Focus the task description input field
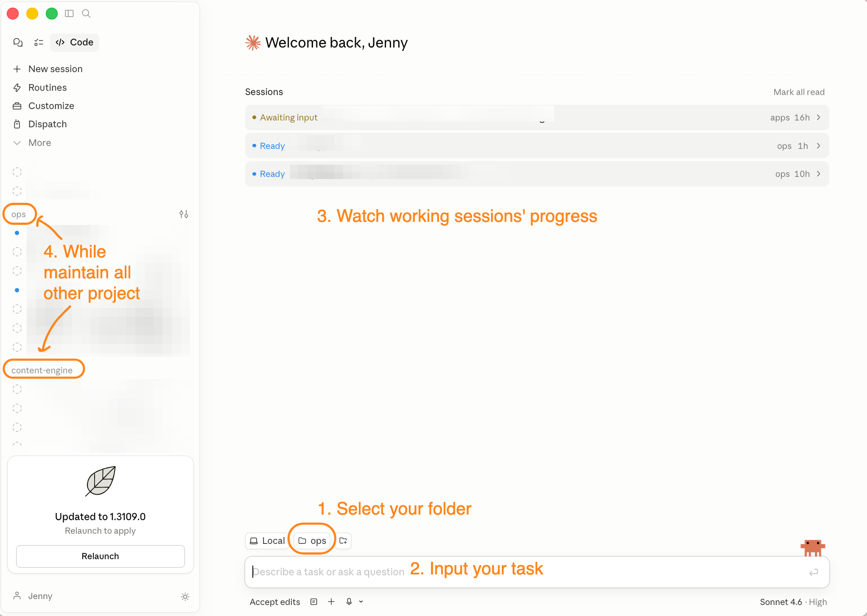 pyautogui.click(x=537, y=572)
